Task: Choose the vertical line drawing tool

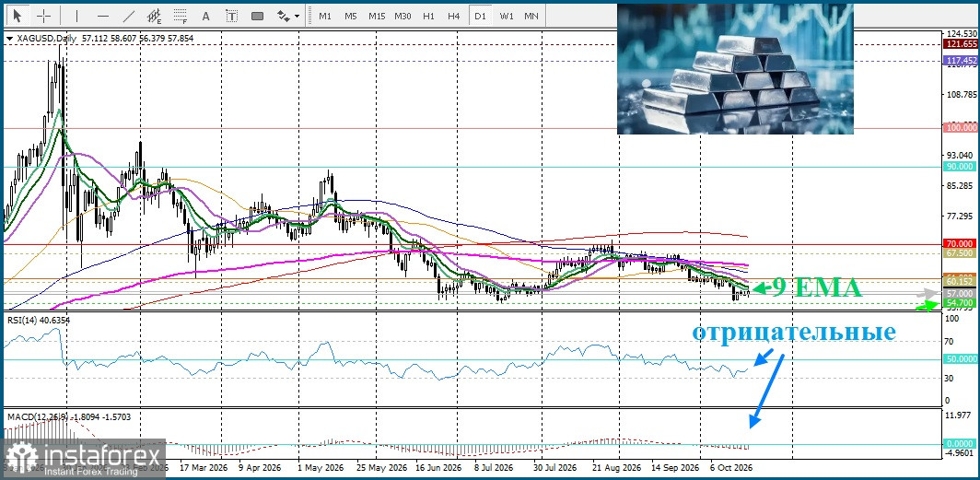Action: [76, 16]
